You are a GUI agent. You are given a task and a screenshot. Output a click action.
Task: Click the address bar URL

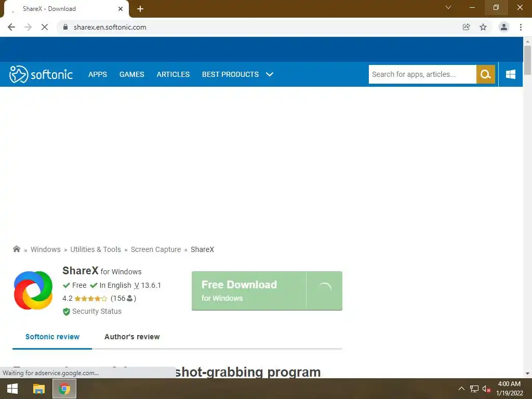(110, 27)
